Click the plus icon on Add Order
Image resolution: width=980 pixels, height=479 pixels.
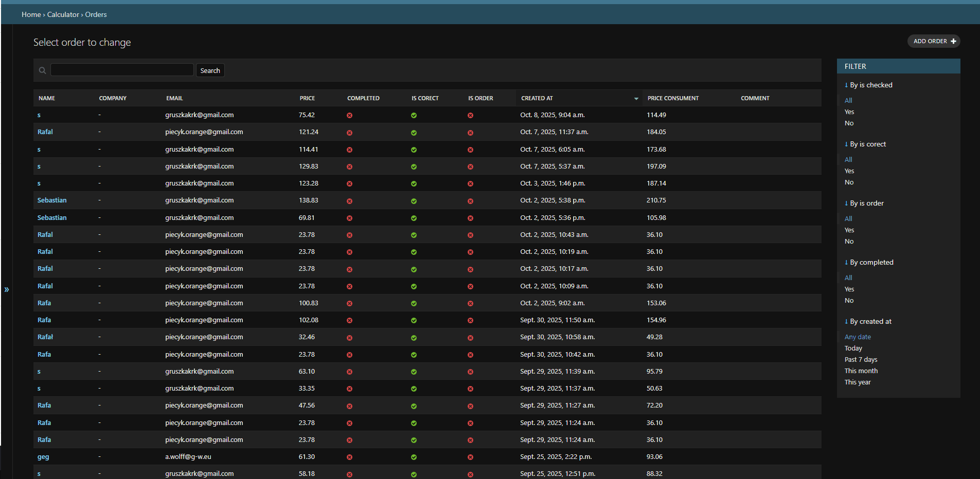pos(953,41)
